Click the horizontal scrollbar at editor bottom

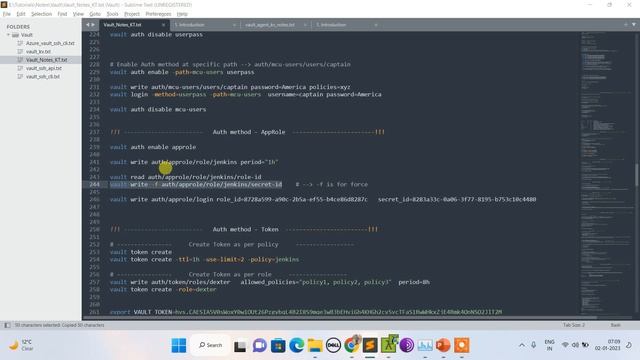click(x=340, y=317)
